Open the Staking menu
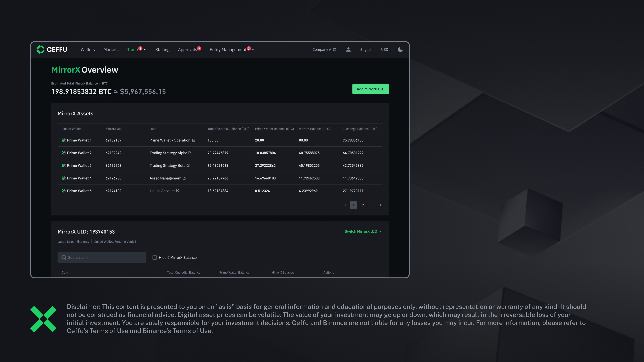The width and height of the screenshot is (644, 362). tap(162, 49)
